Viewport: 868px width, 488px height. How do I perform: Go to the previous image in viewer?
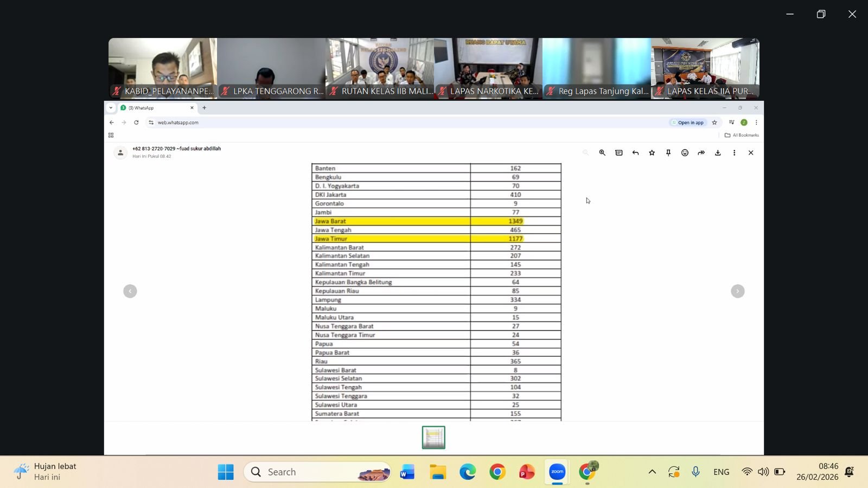coord(130,291)
